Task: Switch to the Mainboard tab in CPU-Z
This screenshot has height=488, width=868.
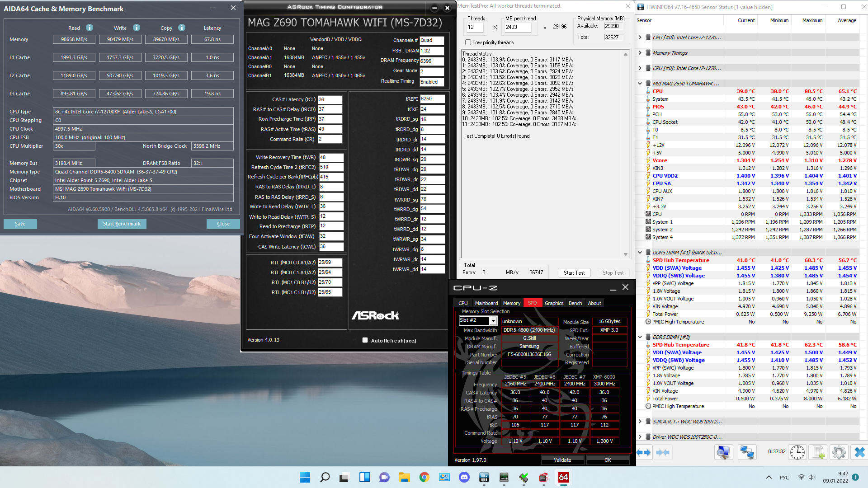Action: click(486, 303)
